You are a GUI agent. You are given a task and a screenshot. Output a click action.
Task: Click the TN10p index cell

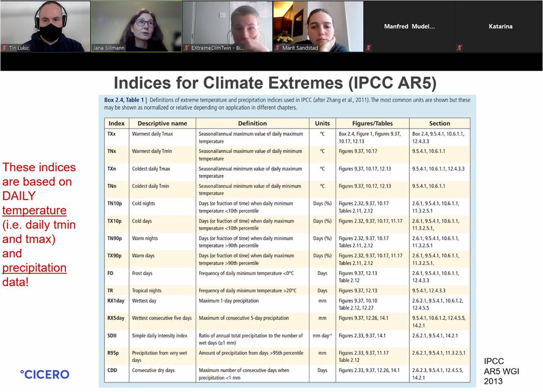[117, 207]
